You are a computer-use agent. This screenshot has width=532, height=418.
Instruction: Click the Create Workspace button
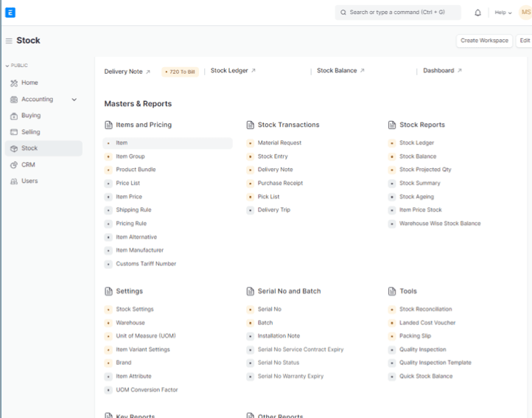(484, 41)
